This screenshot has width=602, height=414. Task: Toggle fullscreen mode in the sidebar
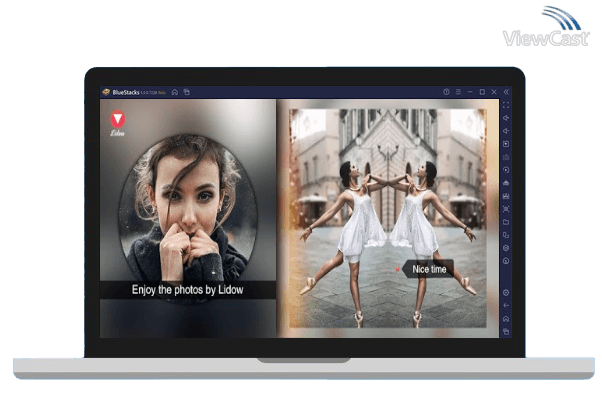506,105
